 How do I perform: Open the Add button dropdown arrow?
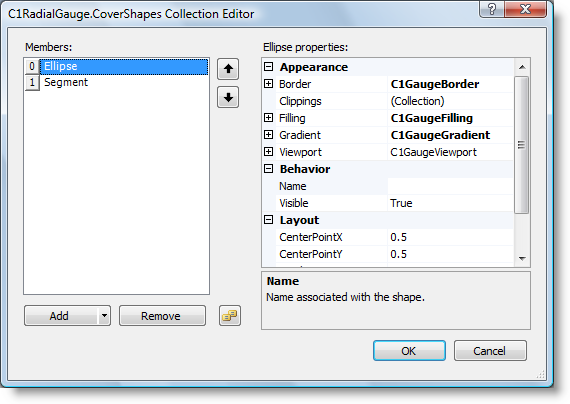pyautogui.click(x=104, y=316)
